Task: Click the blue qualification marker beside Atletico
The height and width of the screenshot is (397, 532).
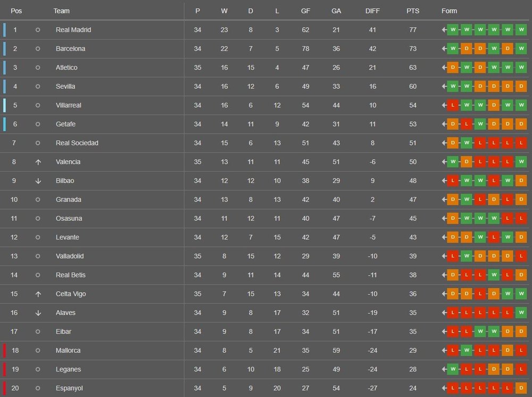Action: click(x=4, y=68)
